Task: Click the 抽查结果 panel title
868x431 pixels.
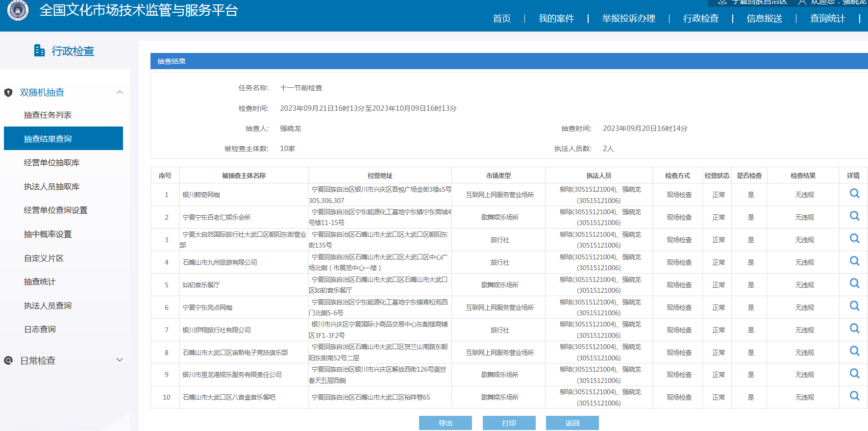Action: [x=172, y=61]
